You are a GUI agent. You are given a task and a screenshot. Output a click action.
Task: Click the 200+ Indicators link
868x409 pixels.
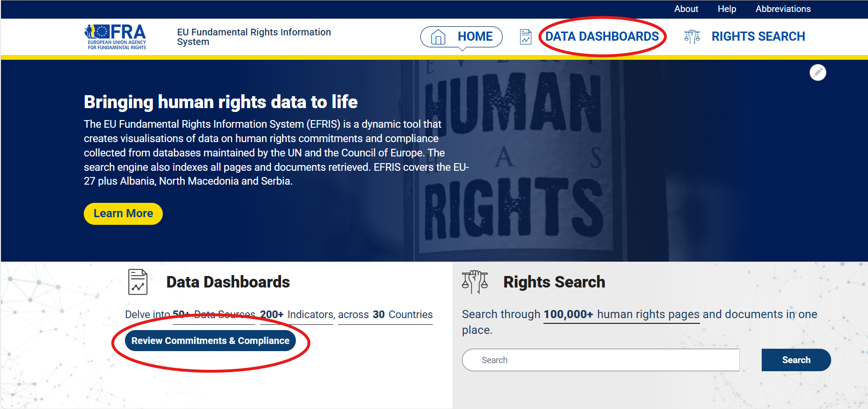point(296,315)
